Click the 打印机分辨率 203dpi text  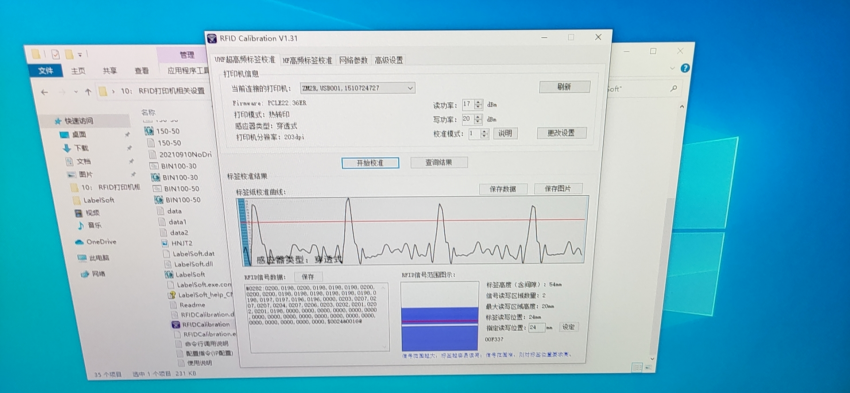point(270,137)
